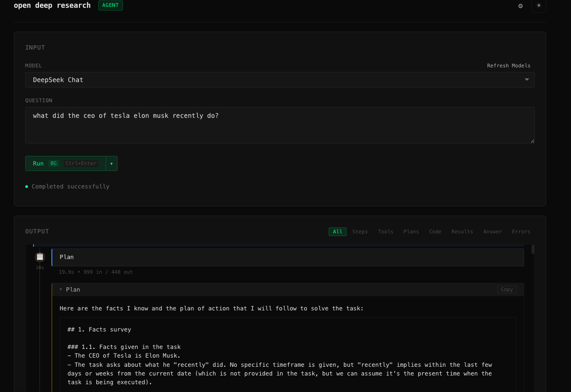This screenshot has height=392, width=571.
Task: Copy the Plan content
Action: pos(506,289)
